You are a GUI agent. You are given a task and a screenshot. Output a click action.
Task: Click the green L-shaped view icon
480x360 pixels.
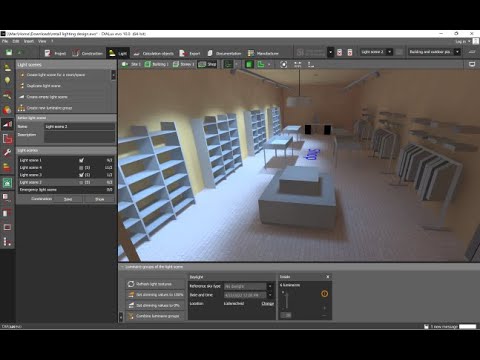261,64
